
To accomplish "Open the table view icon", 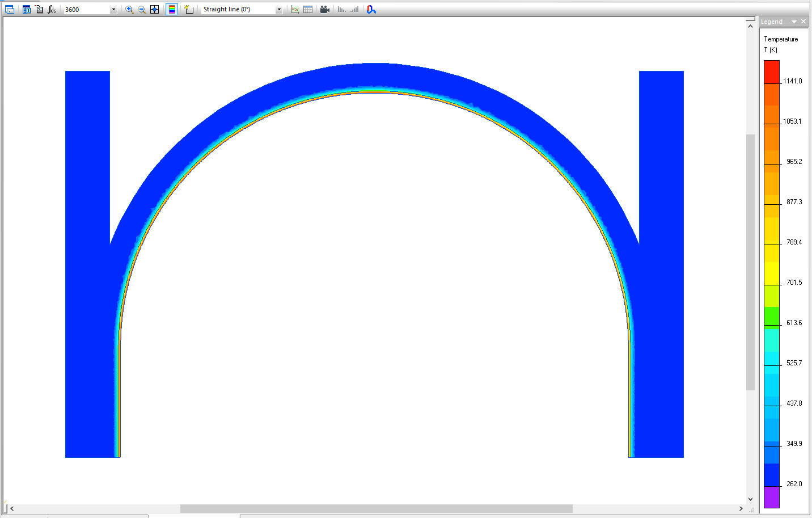I will pyautogui.click(x=308, y=9).
